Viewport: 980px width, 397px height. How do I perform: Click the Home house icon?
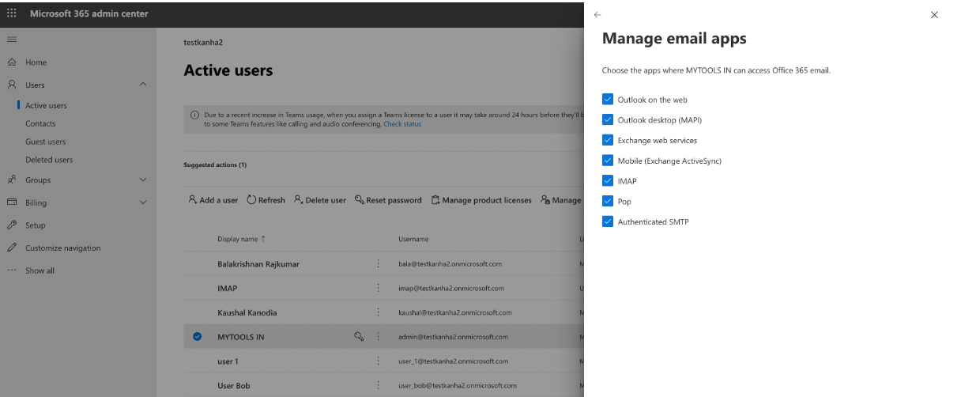pyautogui.click(x=12, y=62)
